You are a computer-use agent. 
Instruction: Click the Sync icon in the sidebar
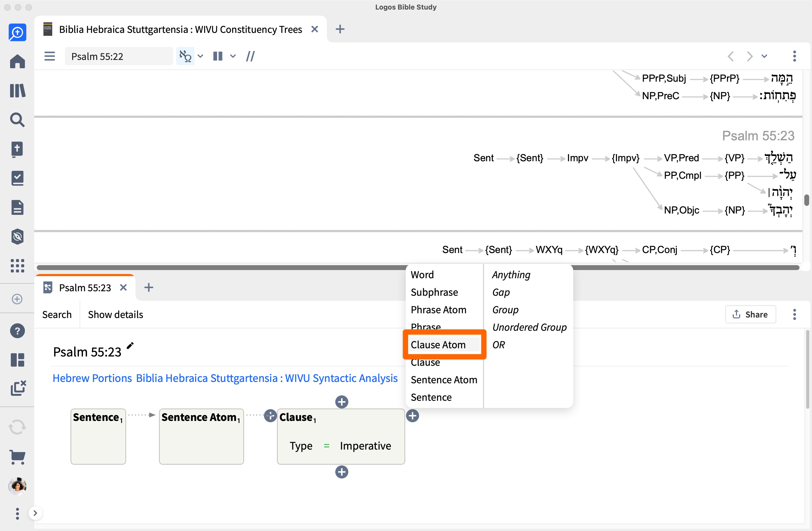17,427
